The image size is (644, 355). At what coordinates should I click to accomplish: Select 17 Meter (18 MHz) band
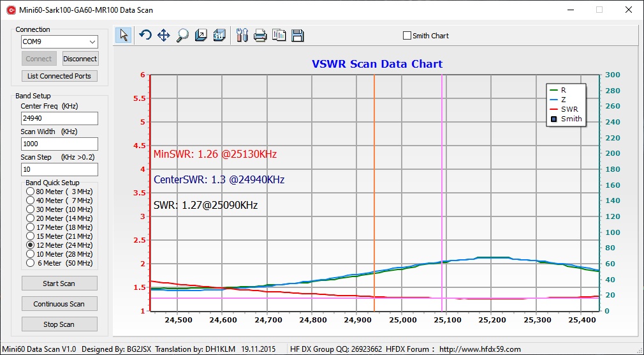click(x=30, y=227)
